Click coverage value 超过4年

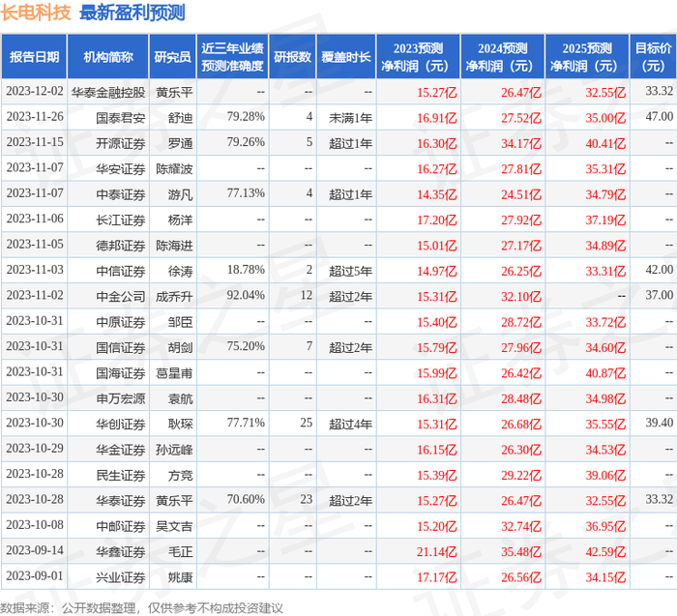coord(350,424)
